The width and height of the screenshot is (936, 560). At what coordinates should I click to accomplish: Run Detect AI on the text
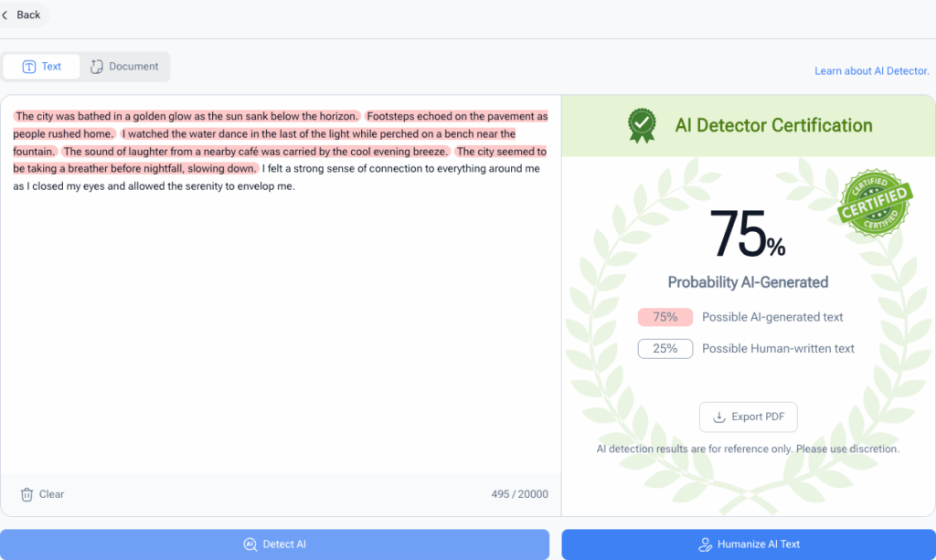pos(274,544)
